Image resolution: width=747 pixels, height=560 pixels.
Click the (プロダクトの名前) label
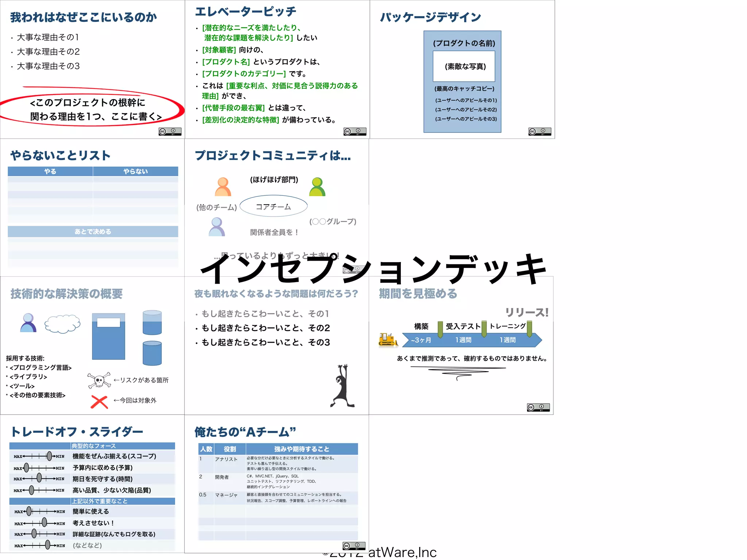point(464,43)
